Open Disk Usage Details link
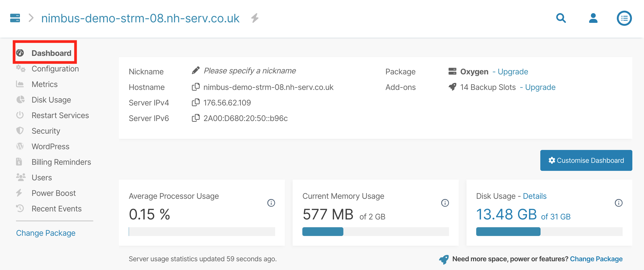 534,196
